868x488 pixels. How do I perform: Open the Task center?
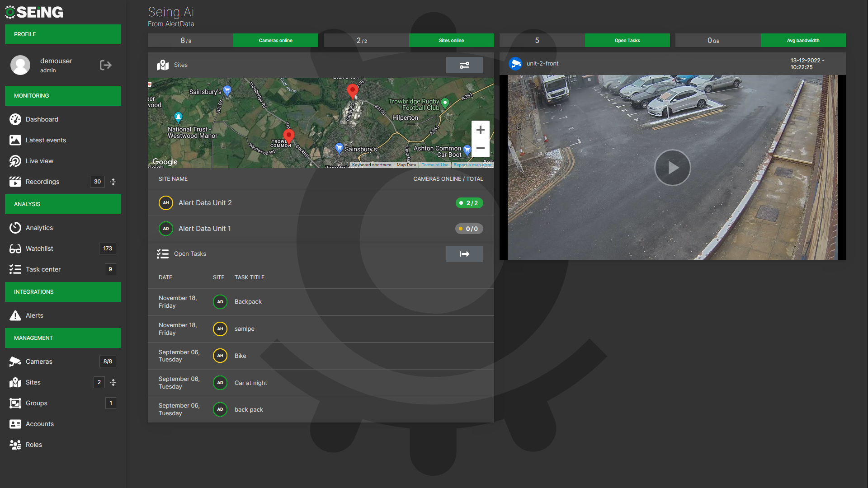[43, 269]
